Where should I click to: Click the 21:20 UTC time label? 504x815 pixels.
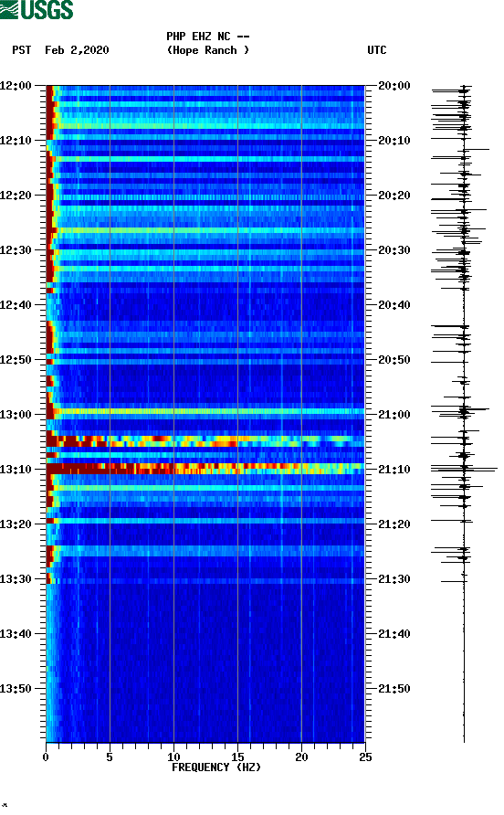pos(394,524)
